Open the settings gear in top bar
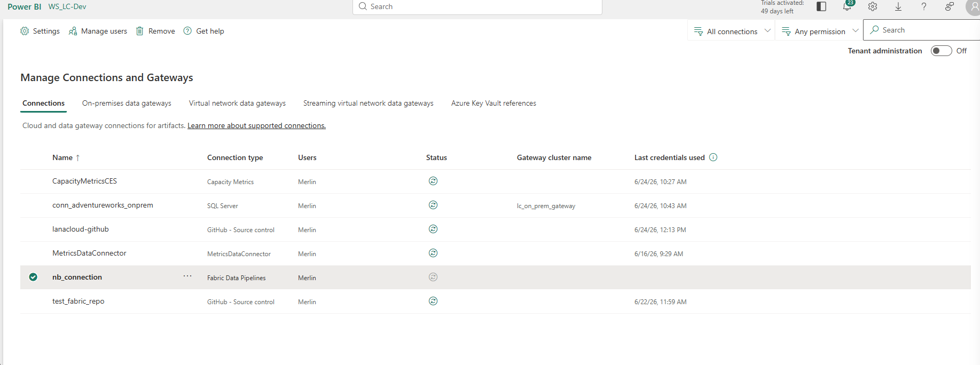Image resolution: width=980 pixels, height=365 pixels. click(x=873, y=6)
